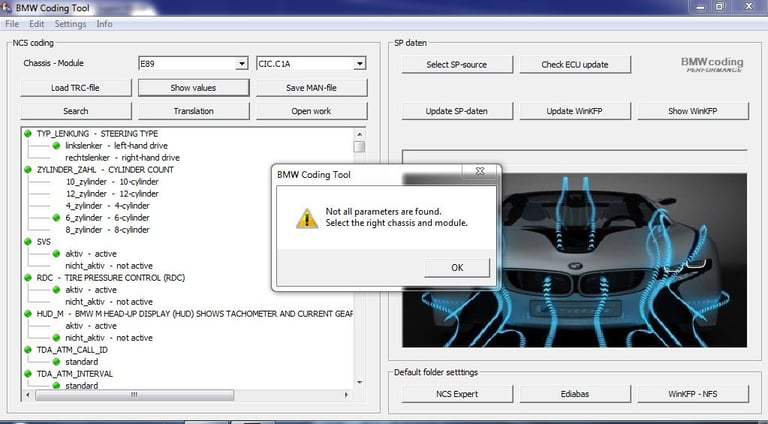Maximize the BMW Coding Tool window
This screenshot has width=768, height=424.
(x=720, y=6)
